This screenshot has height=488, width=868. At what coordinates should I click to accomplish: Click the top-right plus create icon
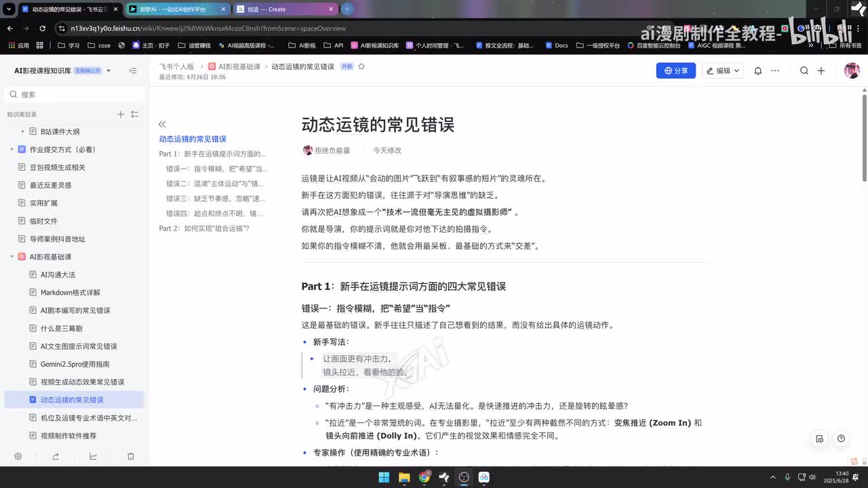click(x=821, y=70)
